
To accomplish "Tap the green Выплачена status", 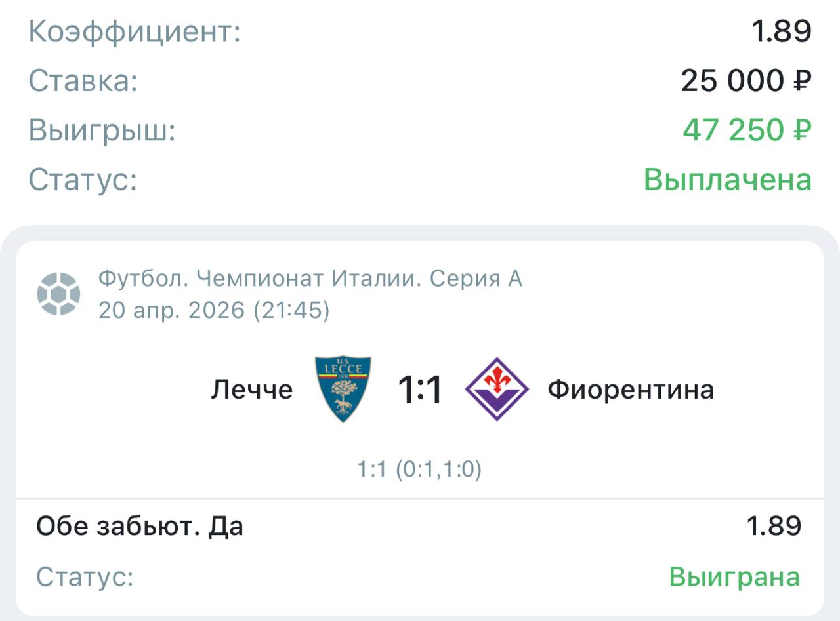I will point(728,179).
